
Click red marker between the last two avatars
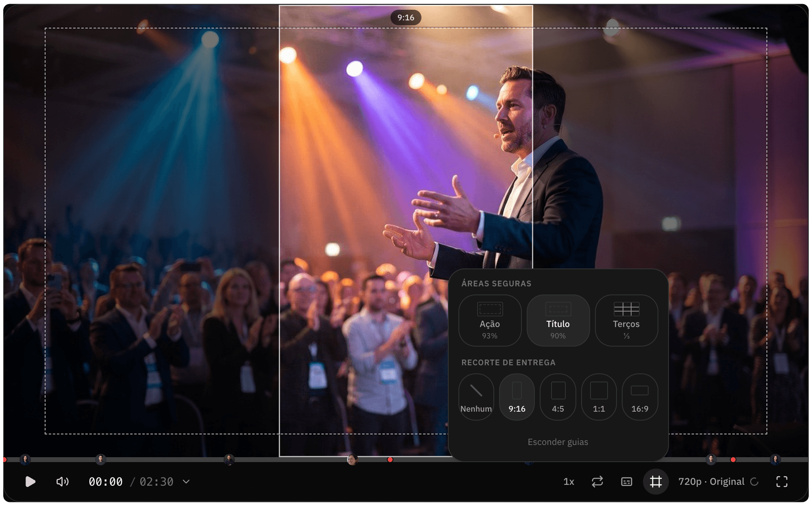pos(733,460)
